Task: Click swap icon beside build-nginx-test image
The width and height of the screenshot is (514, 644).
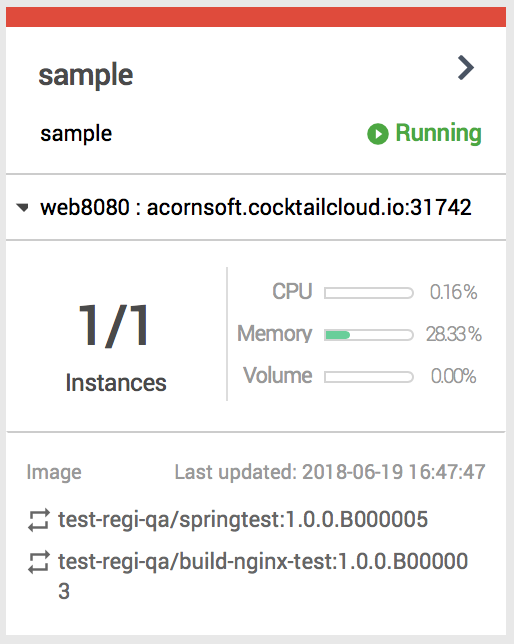Action: (x=39, y=561)
